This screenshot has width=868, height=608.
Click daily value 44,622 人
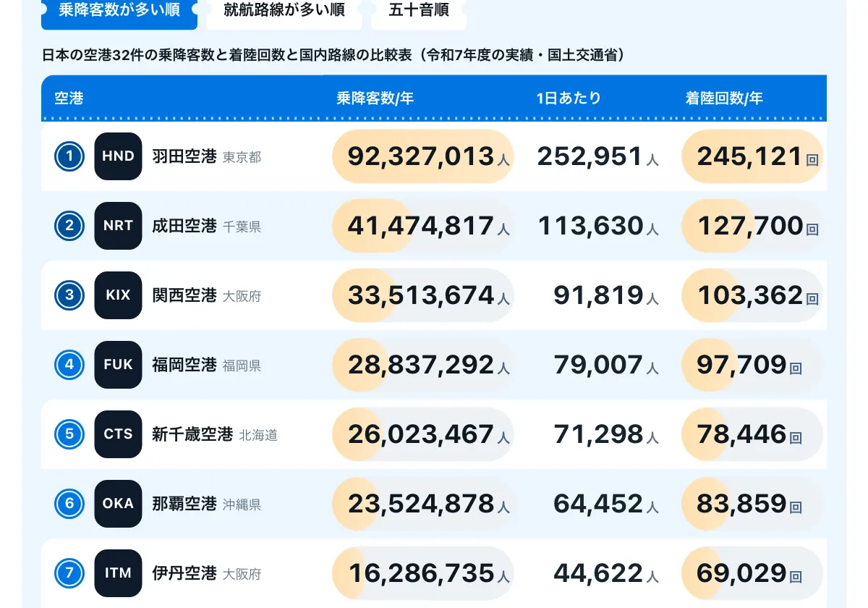(x=606, y=573)
